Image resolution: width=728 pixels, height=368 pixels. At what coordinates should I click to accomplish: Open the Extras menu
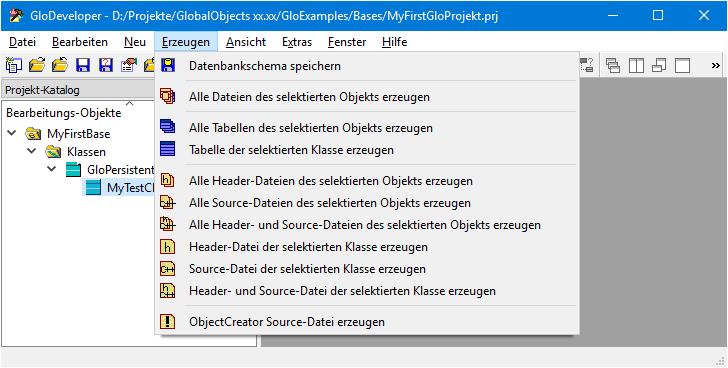tap(297, 42)
